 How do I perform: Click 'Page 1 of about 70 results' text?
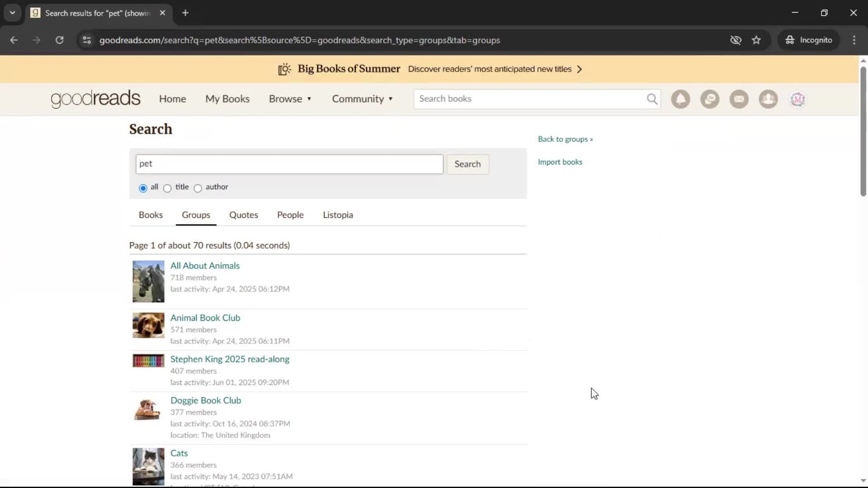pyautogui.click(x=209, y=245)
